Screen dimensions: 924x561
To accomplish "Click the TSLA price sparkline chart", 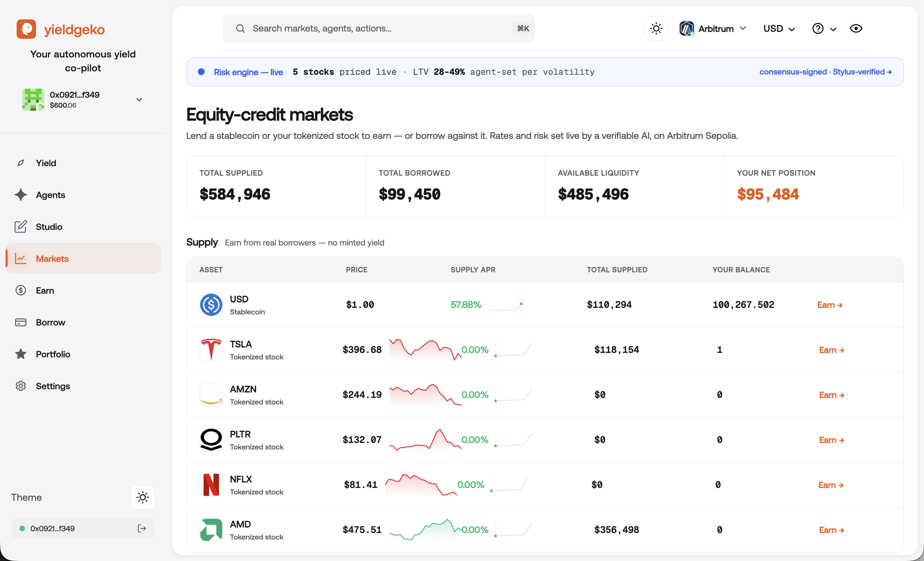I will pyautogui.click(x=425, y=349).
